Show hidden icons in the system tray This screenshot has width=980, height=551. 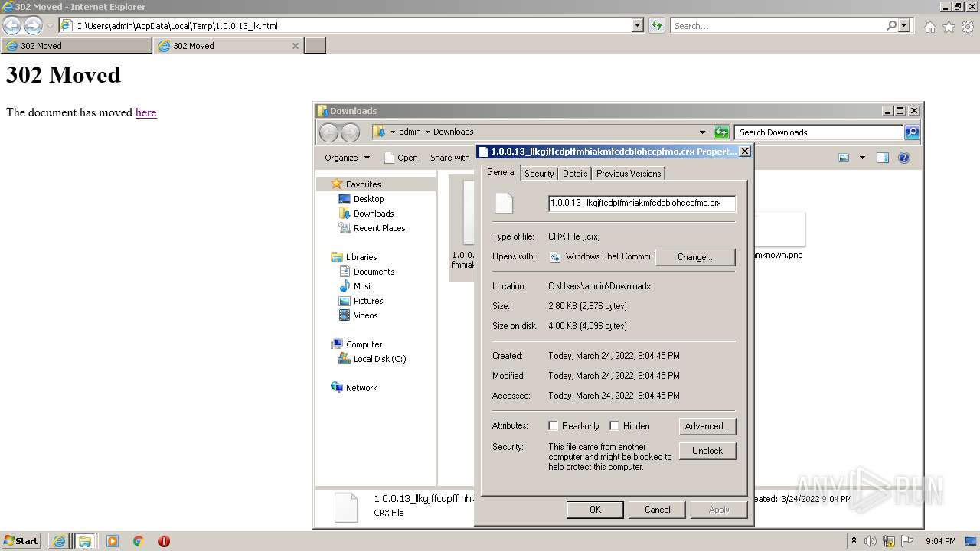(854, 541)
